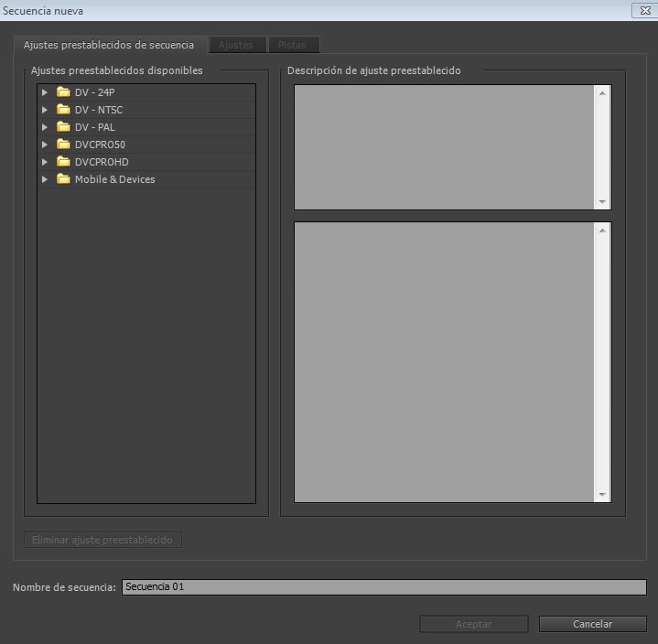
Task: Click the Mobile & Devices folder icon
Action: (x=63, y=179)
